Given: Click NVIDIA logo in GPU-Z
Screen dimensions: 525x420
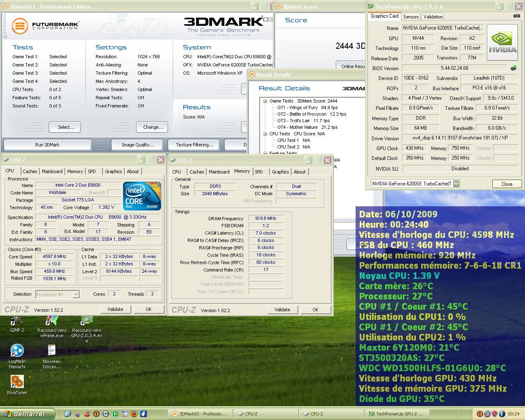Looking at the screenshot, I should [502, 42].
